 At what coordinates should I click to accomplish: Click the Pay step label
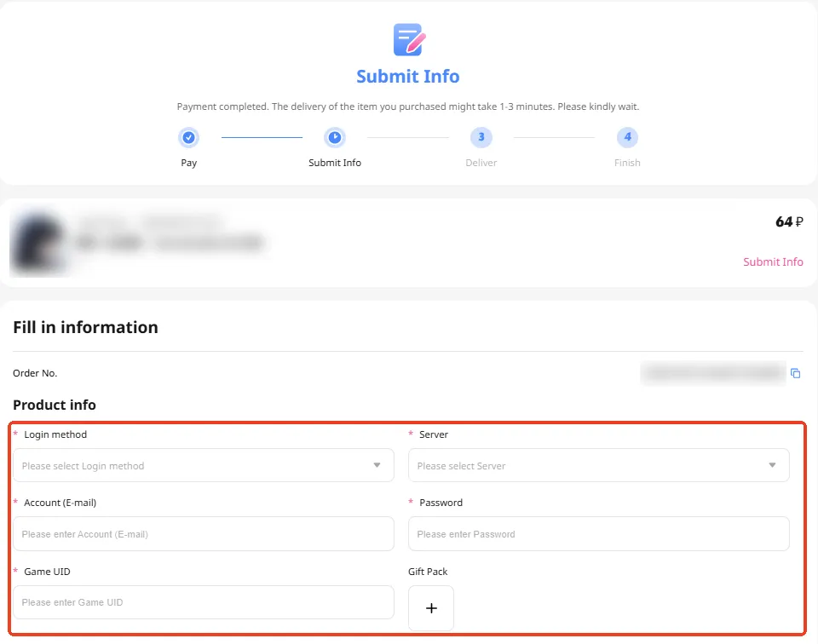[189, 164]
